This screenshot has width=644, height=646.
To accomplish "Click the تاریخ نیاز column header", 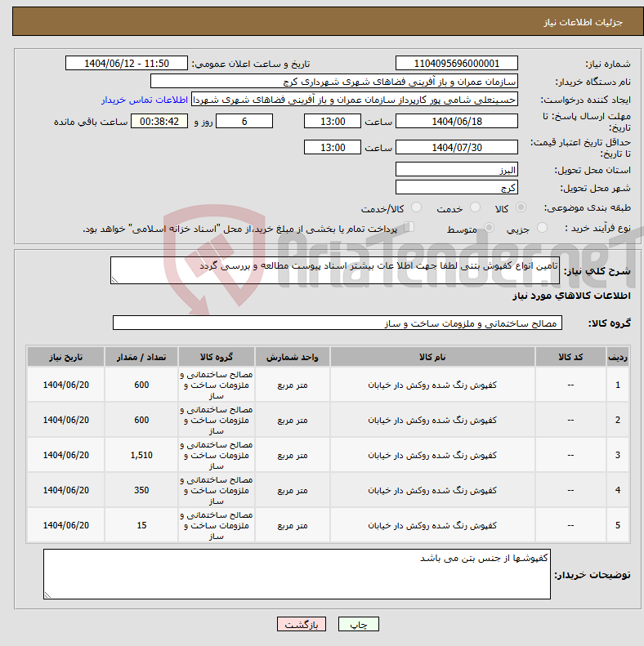I will click(66, 357).
